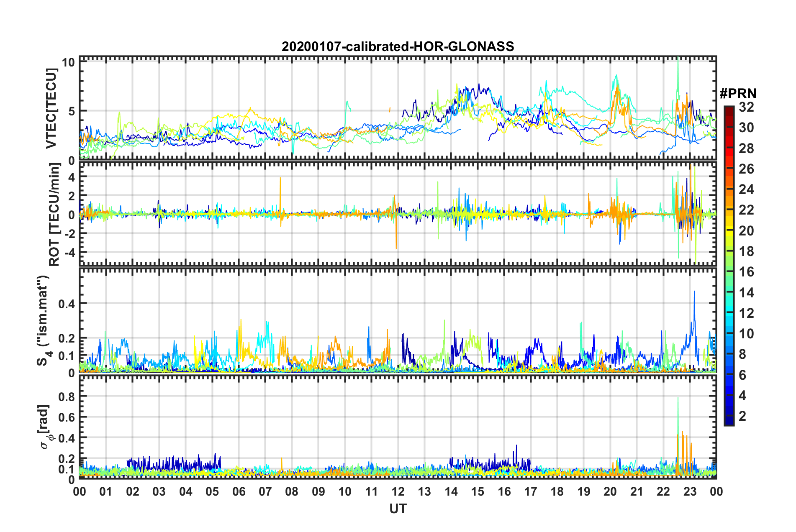
Task: Click inside the ROT plot panel
Action: (398, 214)
